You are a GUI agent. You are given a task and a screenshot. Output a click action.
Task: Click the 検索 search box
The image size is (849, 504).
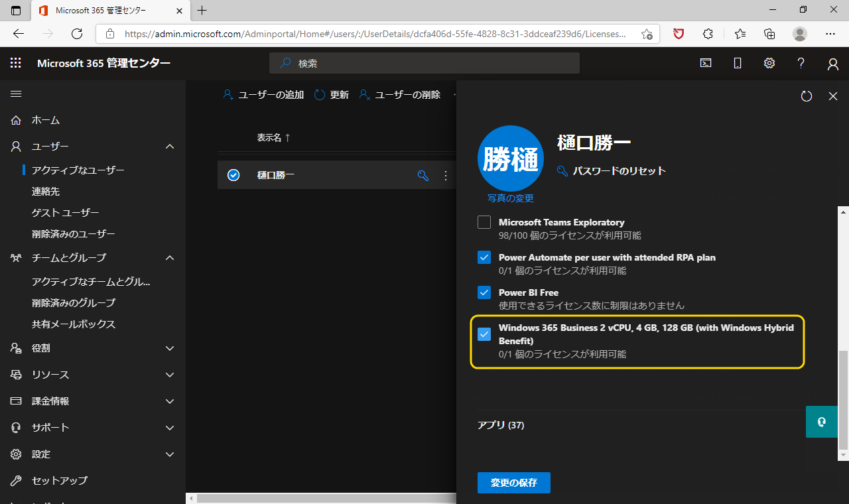coord(424,63)
